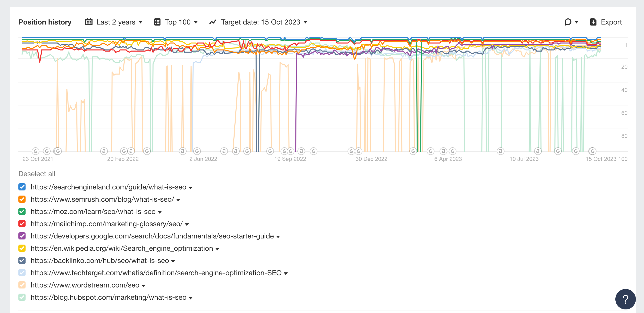The image size is (644, 313).
Task: Open the techtarget.com definition link
Action: point(156,273)
